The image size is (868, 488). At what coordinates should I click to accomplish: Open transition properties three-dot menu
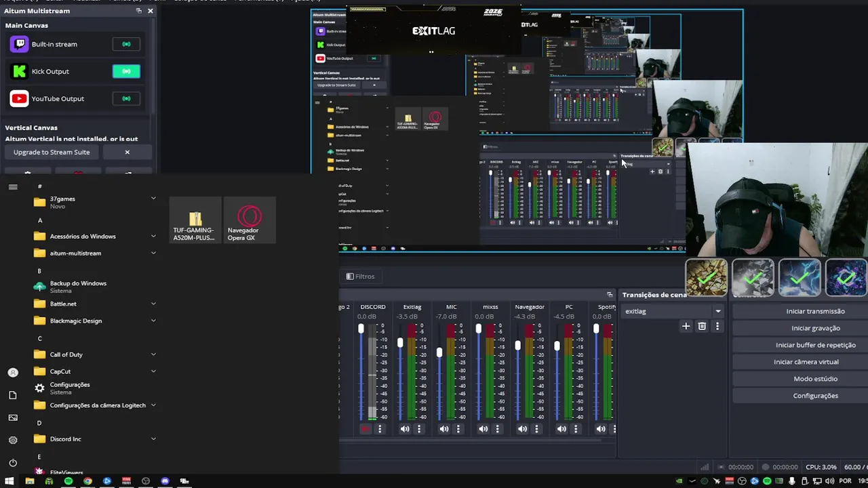717,326
